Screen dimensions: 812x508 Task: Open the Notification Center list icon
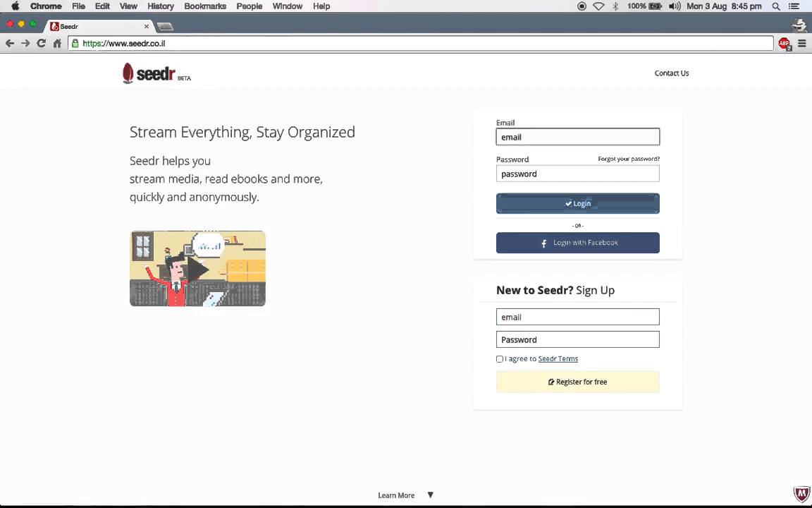794,6
